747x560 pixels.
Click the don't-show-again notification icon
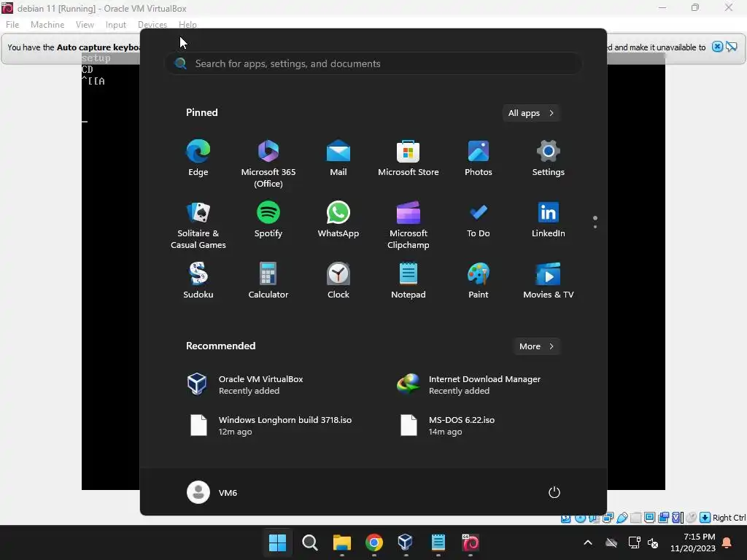pos(731,47)
